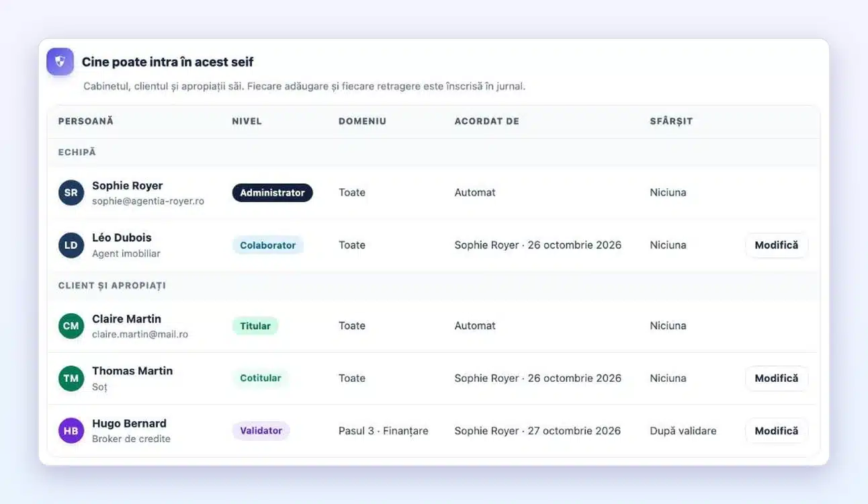Click Sophie Royer · 27 octombrie 2026 cell

pos(537,431)
